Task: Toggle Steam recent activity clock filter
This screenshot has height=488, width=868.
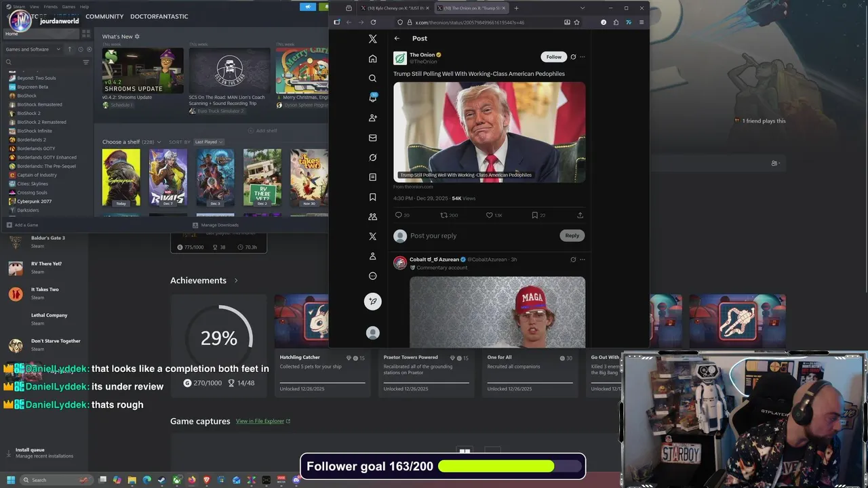Action: pyautogui.click(x=80, y=49)
